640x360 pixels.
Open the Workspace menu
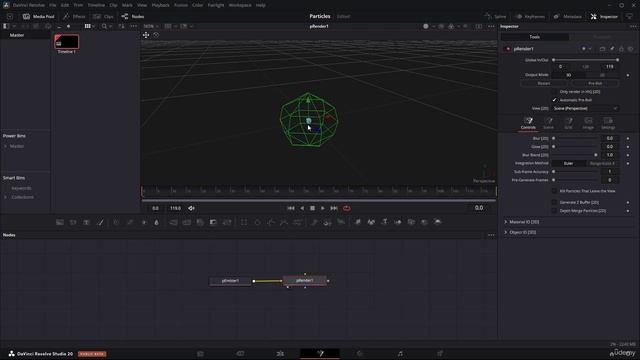point(240,5)
